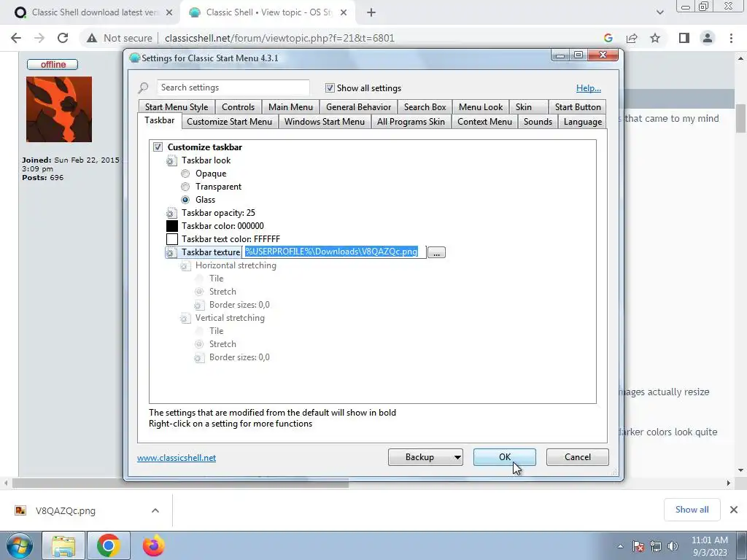
Task: Click the Horizontal stretching gear icon
Action: coord(185,265)
